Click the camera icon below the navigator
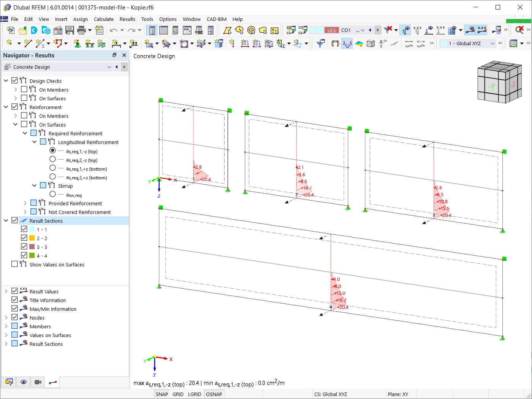The width and height of the screenshot is (532, 399). coord(38,382)
